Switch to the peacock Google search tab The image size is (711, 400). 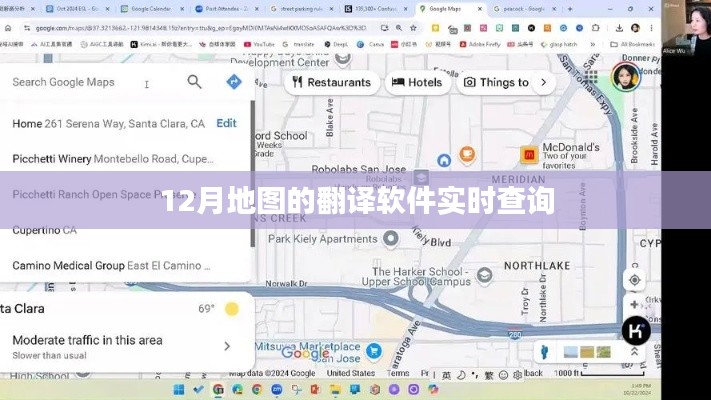(x=524, y=9)
